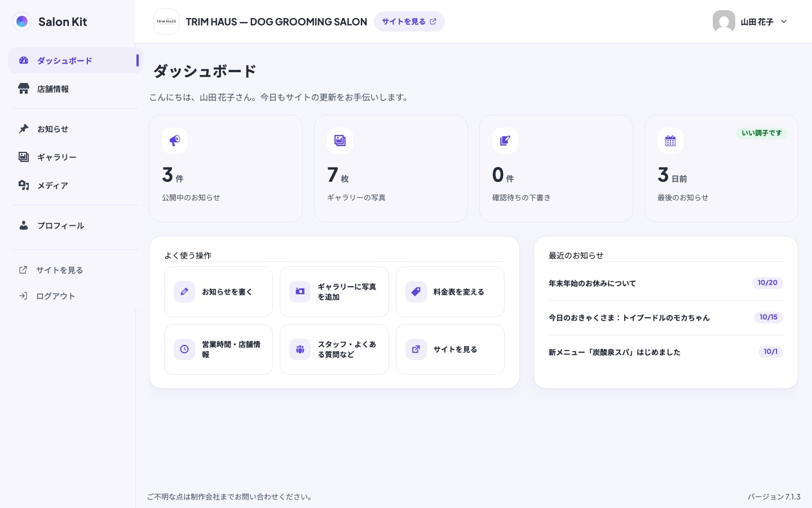Open プロフィール sidebar item
The image size is (812, 508).
pyautogui.click(x=75, y=225)
